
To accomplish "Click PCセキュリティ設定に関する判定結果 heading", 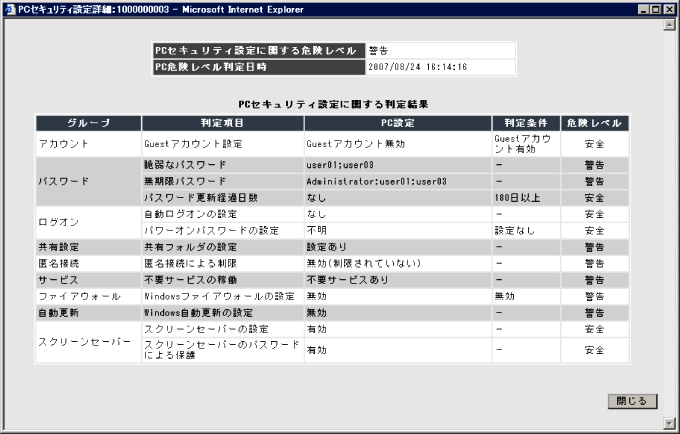I will [333, 104].
